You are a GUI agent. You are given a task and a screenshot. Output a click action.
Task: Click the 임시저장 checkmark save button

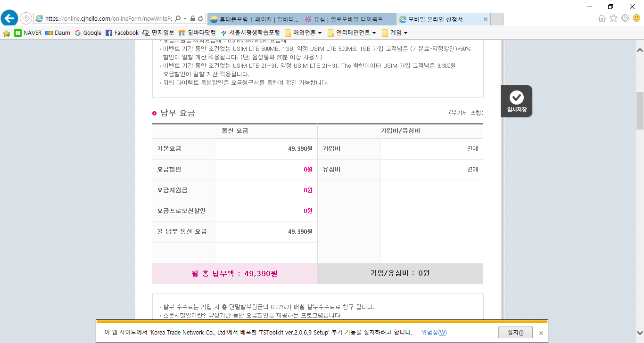pyautogui.click(x=517, y=101)
